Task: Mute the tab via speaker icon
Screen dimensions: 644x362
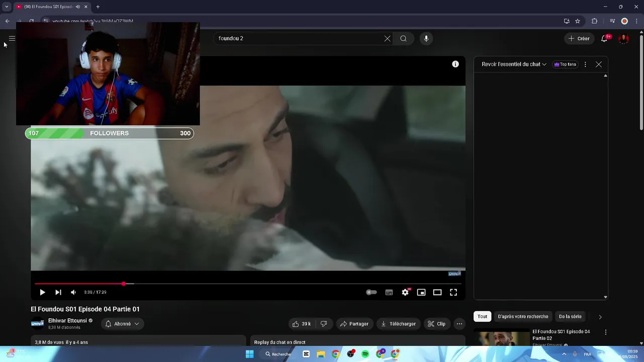Action: (x=77, y=7)
